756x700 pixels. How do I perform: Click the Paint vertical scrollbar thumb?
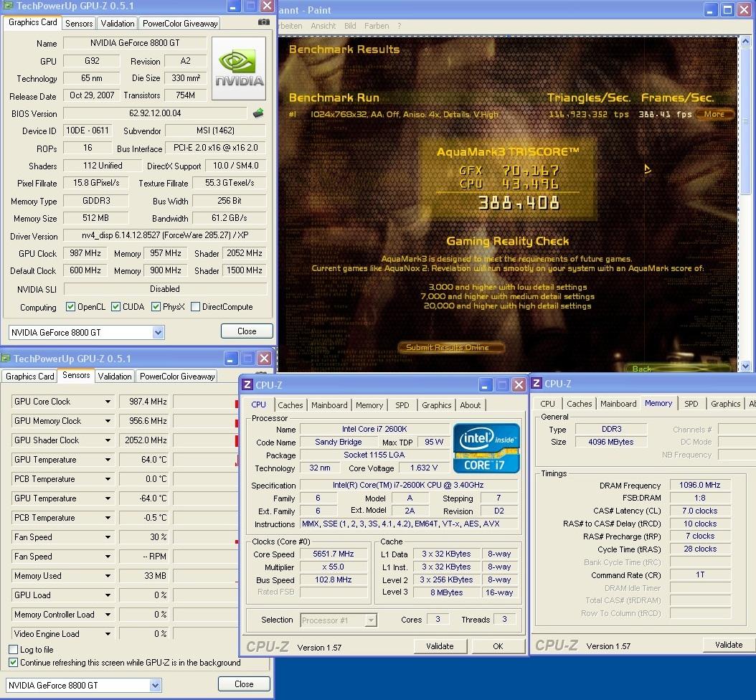click(745, 120)
